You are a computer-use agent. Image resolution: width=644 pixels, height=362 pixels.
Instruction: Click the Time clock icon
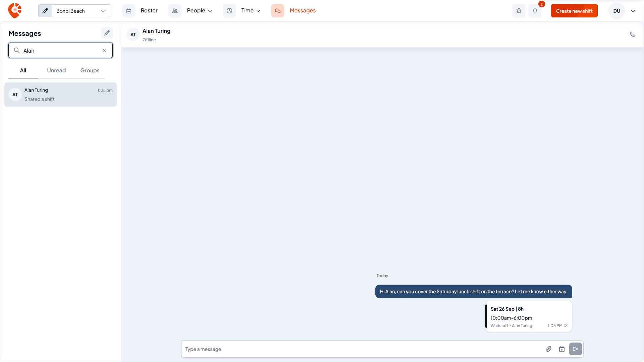pyautogui.click(x=229, y=11)
